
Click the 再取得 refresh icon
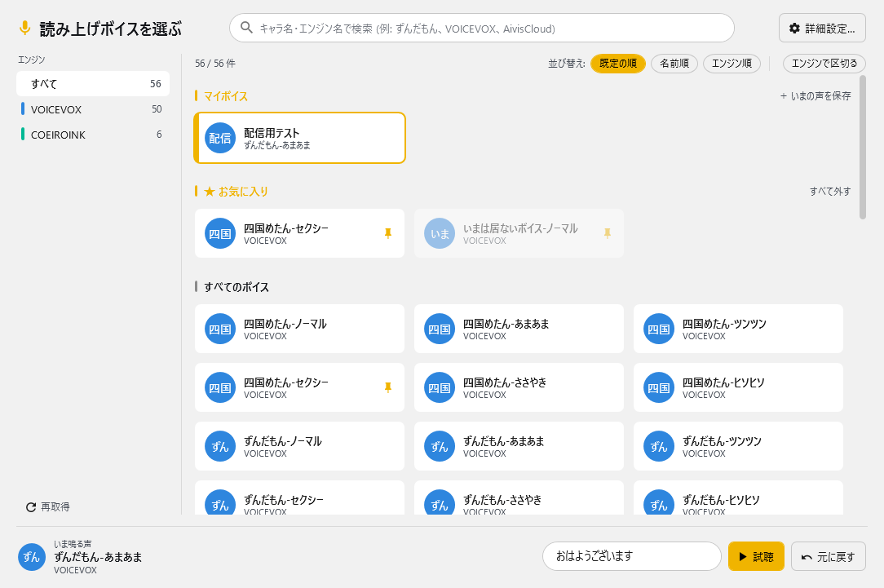(x=31, y=506)
